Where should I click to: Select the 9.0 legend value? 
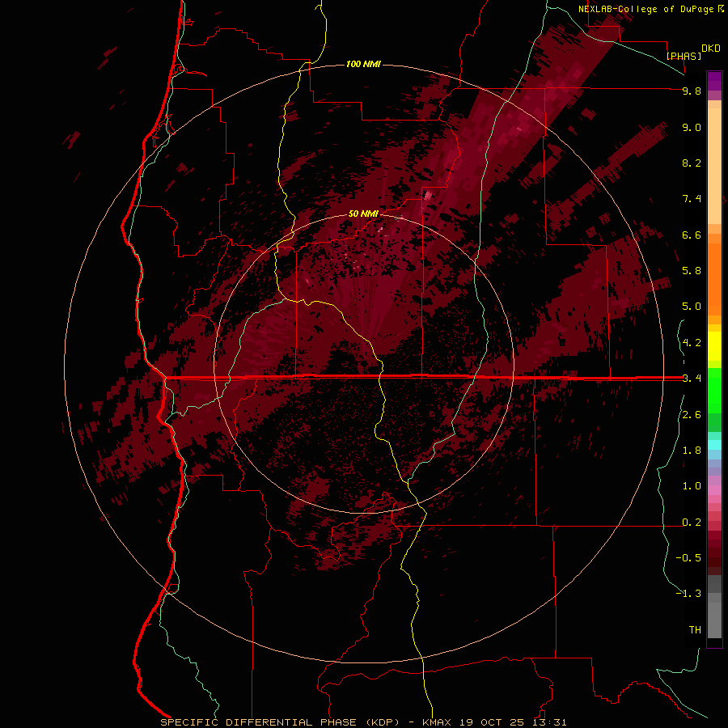692,127
